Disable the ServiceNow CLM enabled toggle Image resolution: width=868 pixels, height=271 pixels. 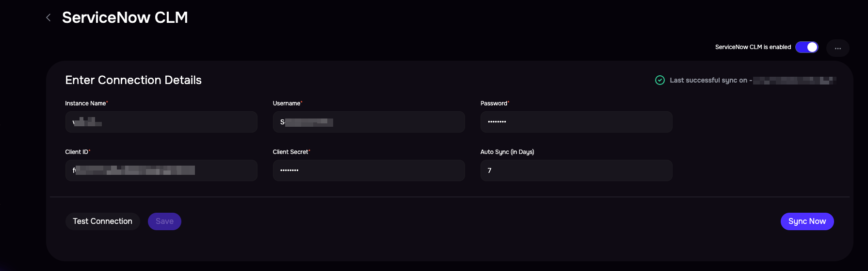point(806,47)
